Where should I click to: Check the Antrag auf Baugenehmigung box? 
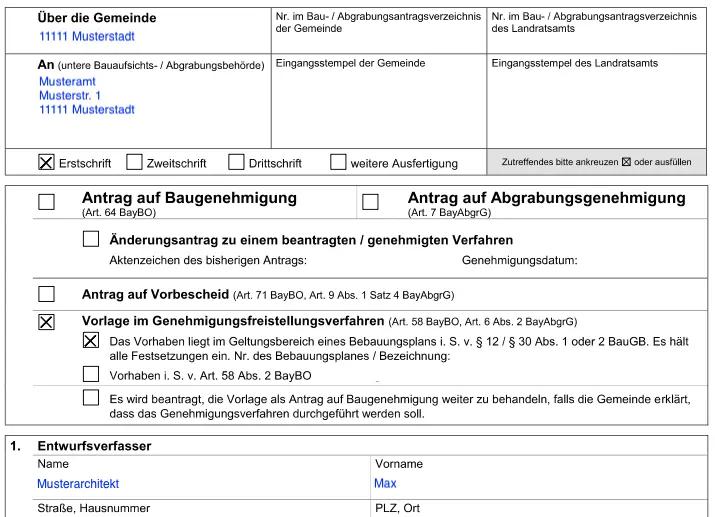(x=47, y=202)
